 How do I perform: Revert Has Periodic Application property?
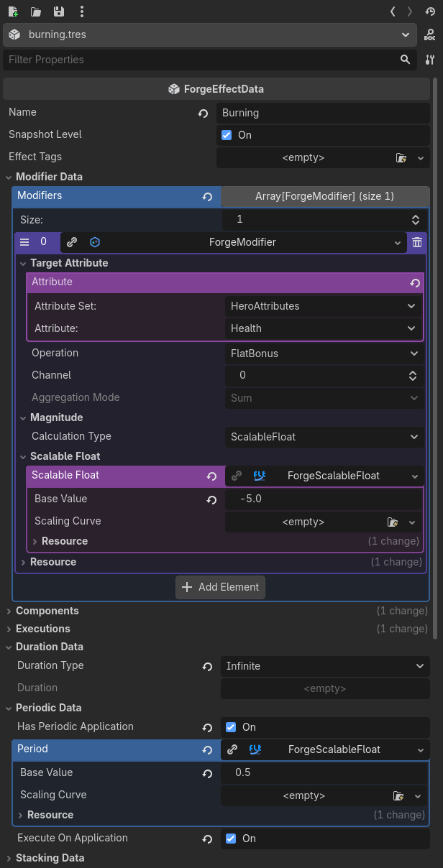coord(208,728)
